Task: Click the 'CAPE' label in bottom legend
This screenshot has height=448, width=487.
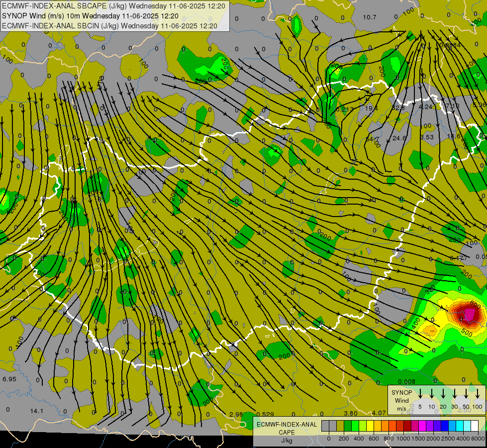Action: click(287, 432)
